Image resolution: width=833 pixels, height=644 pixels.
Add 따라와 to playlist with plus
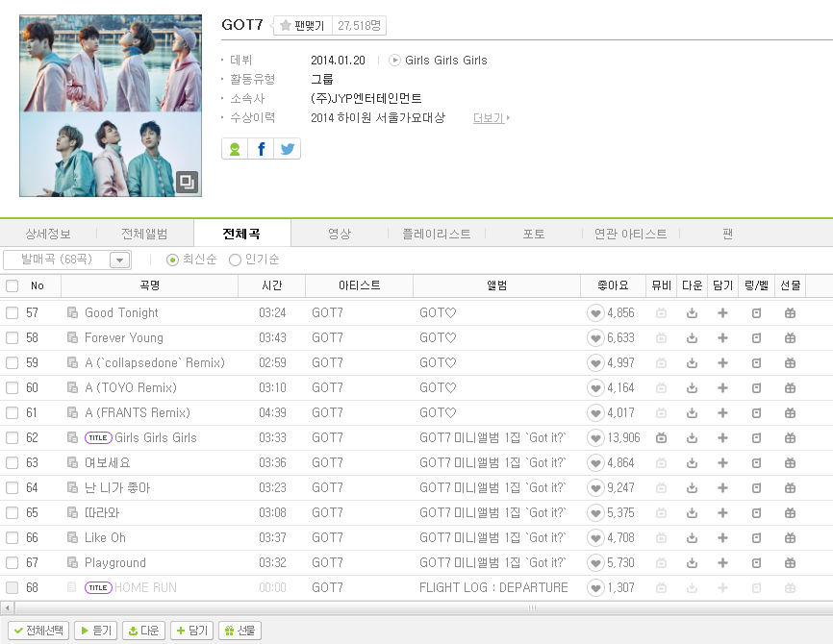tap(722, 513)
